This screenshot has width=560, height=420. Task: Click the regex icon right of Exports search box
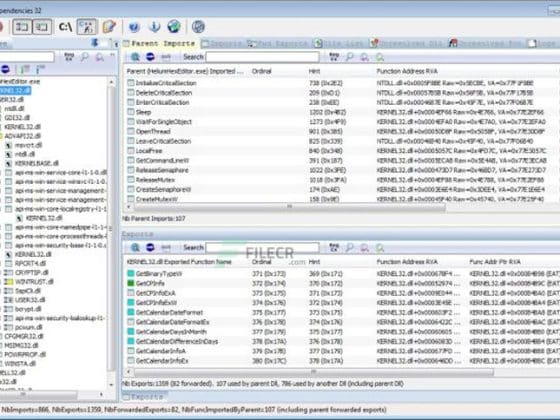334,247
